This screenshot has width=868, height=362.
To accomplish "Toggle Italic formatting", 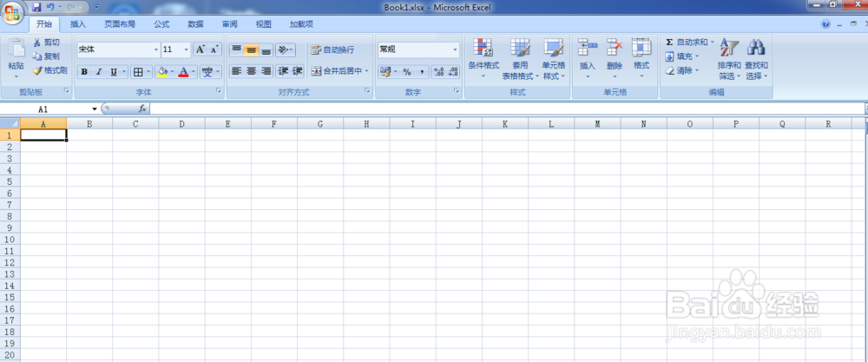I will click(x=99, y=71).
